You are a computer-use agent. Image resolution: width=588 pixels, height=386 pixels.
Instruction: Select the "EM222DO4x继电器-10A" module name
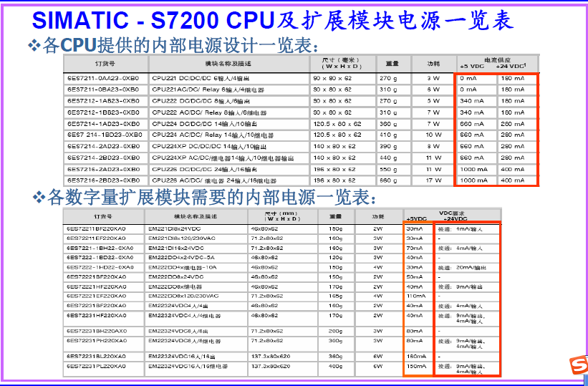pos(182,267)
